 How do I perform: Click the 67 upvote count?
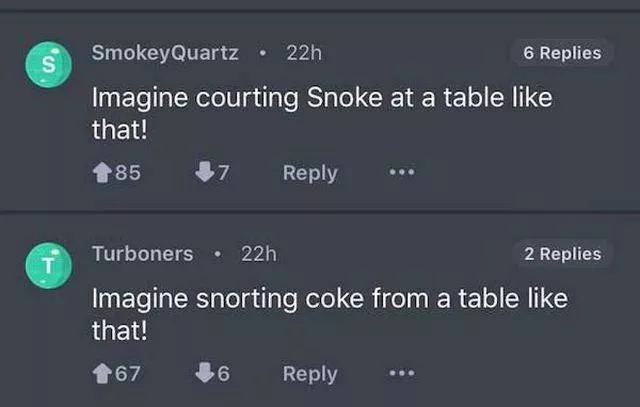click(128, 374)
